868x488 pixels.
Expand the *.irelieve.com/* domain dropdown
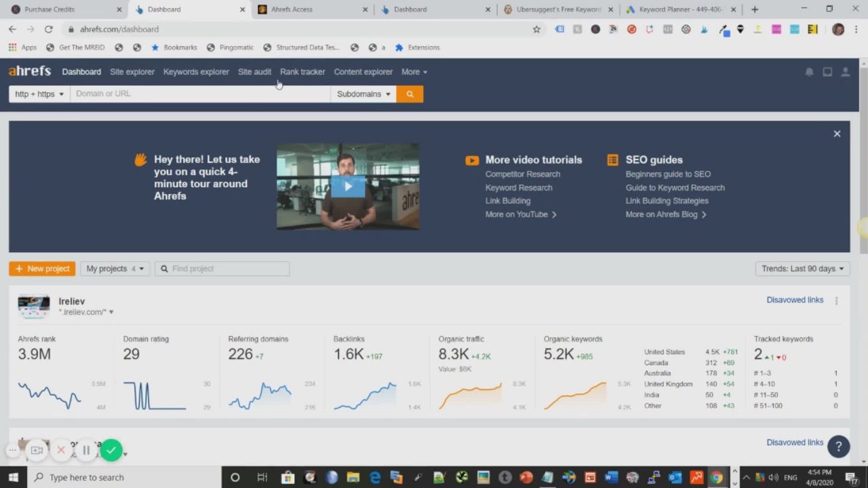[x=86, y=312]
